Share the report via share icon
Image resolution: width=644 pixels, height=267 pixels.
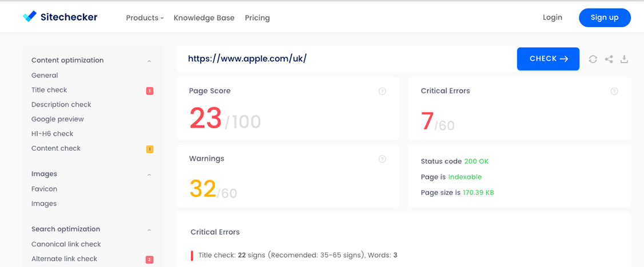[x=609, y=59]
